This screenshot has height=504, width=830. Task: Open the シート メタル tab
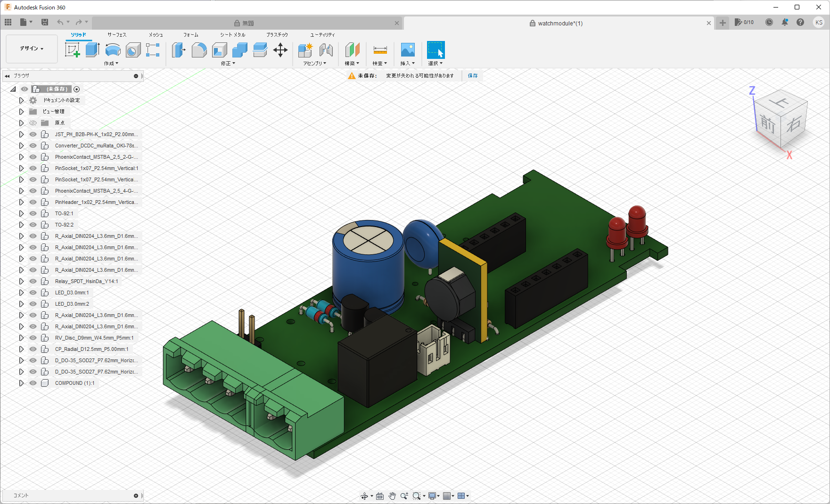tap(232, 35)
